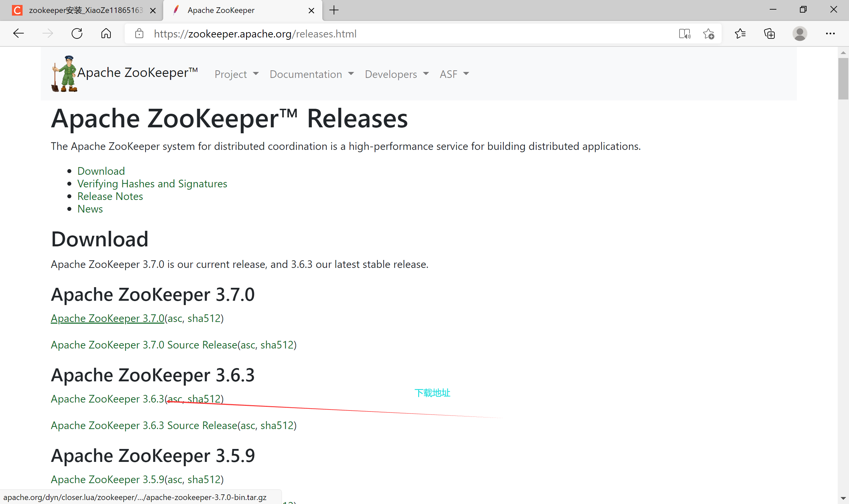
Task: Open the favorites list icon
Action: point(740,33)
